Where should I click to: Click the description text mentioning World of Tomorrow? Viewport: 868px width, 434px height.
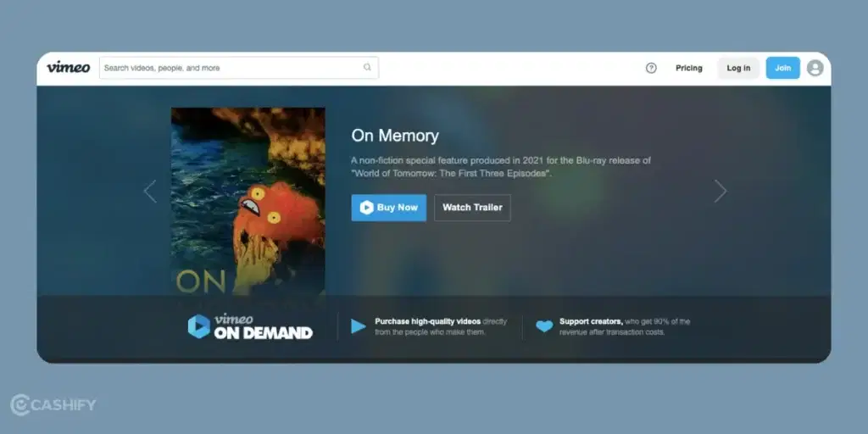click(501, 167)
